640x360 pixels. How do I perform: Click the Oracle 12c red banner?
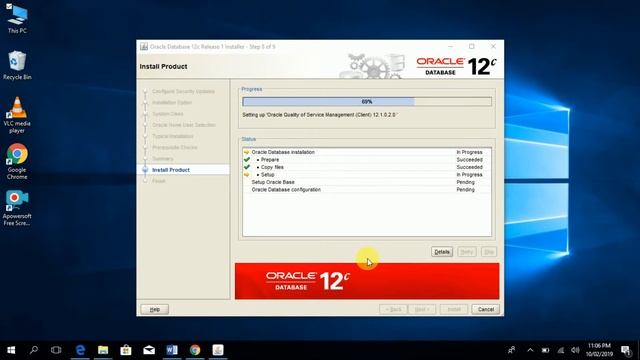[x=367, y=281]
